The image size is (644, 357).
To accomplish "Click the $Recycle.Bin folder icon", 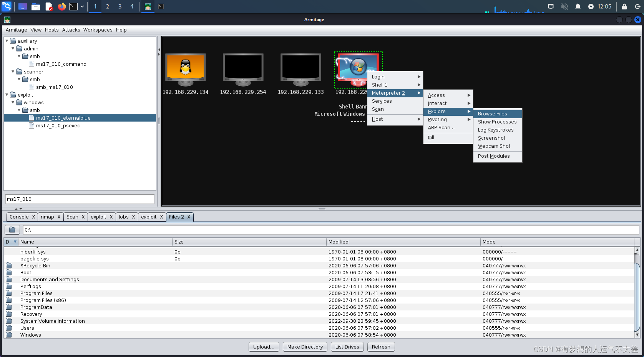I will [9, 265].
